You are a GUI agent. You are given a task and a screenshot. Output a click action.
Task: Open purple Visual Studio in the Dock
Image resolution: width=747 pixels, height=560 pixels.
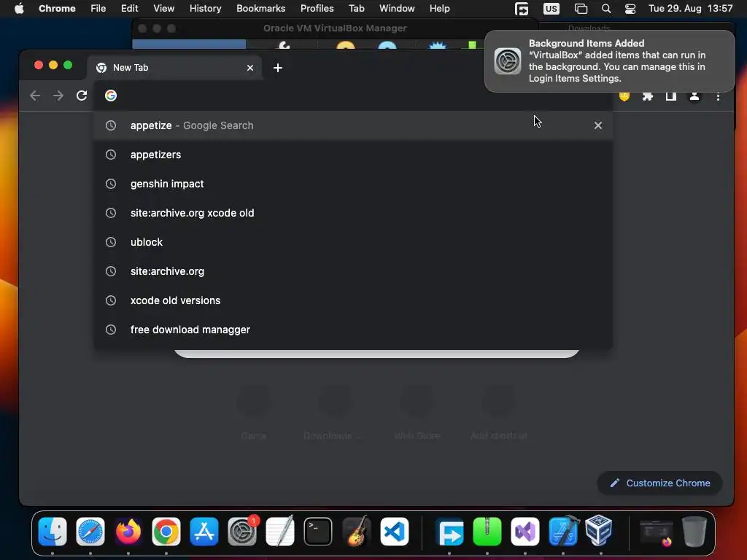tap(525, 532)
